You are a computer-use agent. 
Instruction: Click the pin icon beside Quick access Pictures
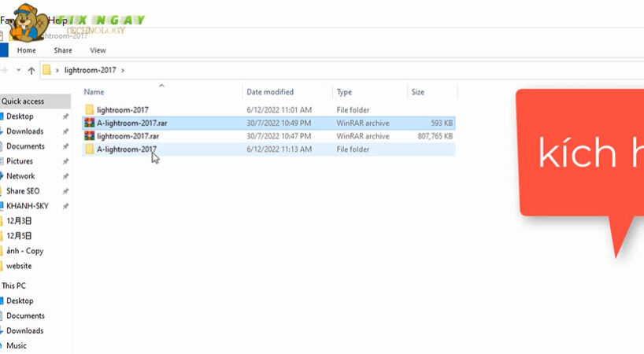[x=65, y=161]
